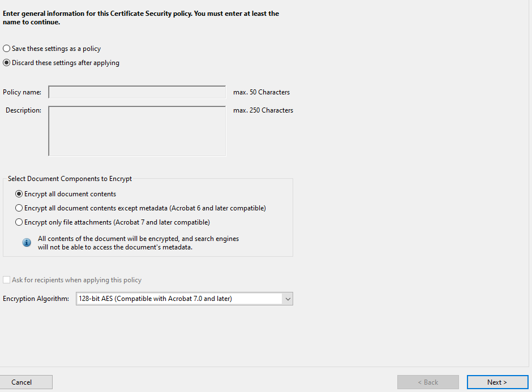Click the Next > button
The width and height of the screenshot is (532, 392).
pos(497,382)
